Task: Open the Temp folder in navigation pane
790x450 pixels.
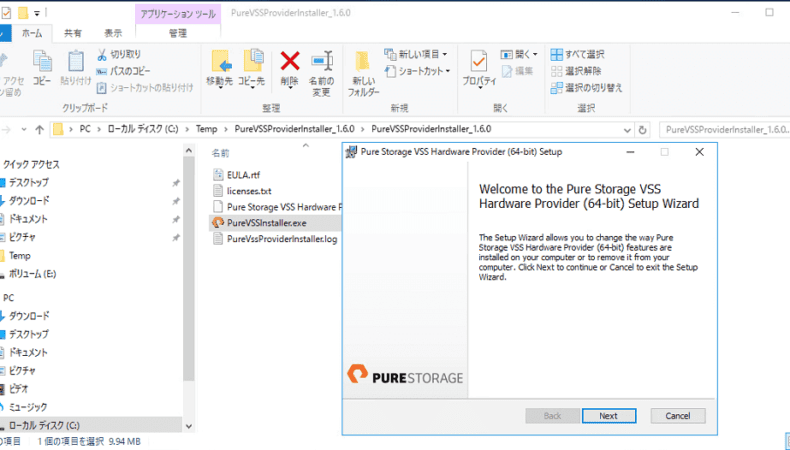Action: click(20, 255)
